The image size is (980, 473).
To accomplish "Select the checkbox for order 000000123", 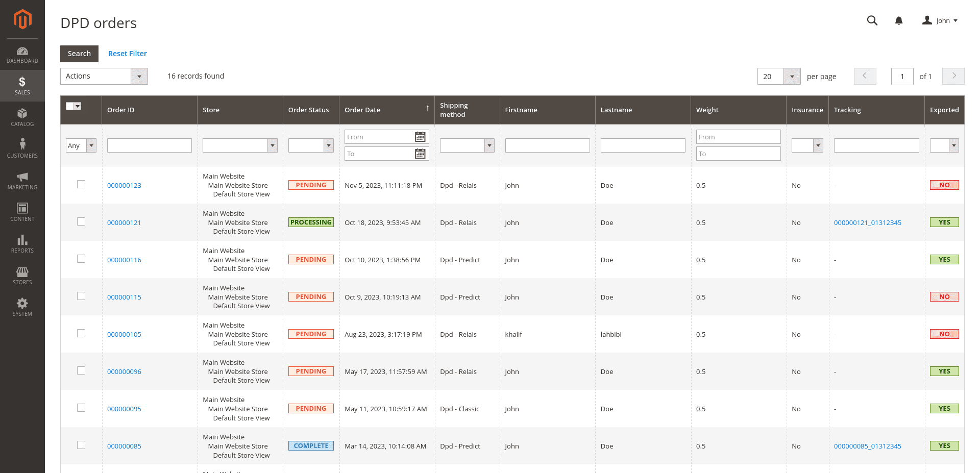I will [x=81, y=184].
